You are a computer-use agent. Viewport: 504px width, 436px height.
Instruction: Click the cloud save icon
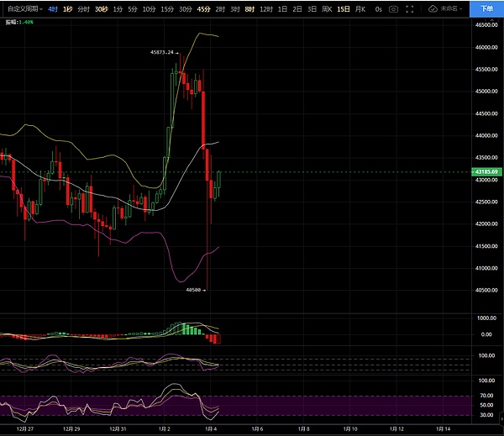click(x=433, y=8)
